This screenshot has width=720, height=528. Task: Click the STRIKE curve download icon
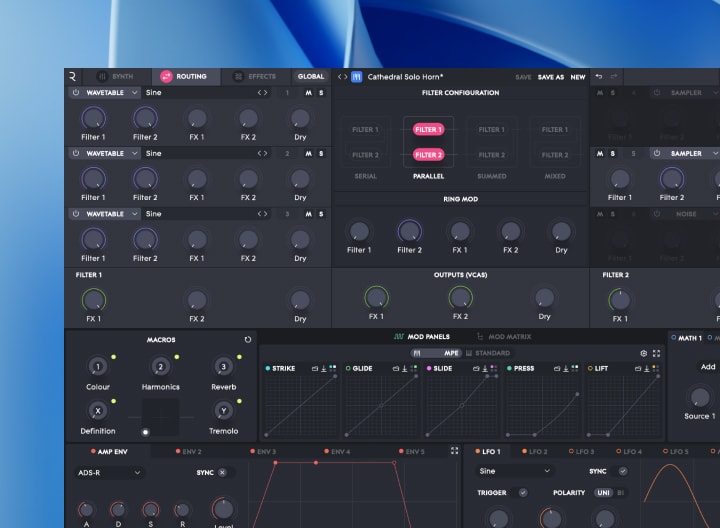pyautogui.click(x=324, y=368)
